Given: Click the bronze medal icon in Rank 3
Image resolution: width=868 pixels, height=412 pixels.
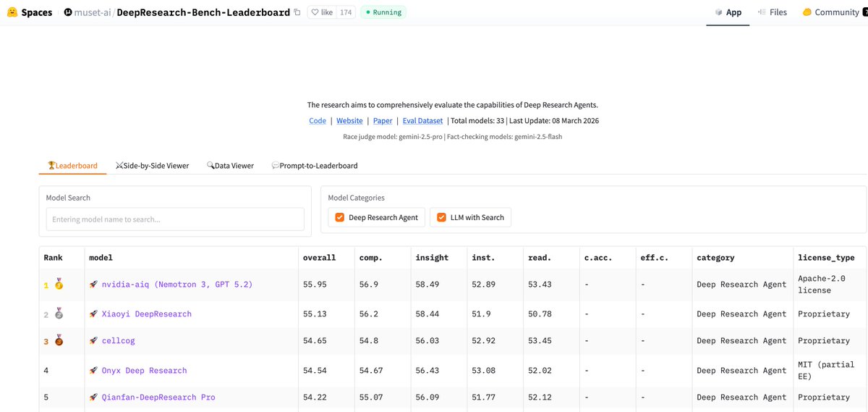Looking at the screenshot, I should 58,341.
